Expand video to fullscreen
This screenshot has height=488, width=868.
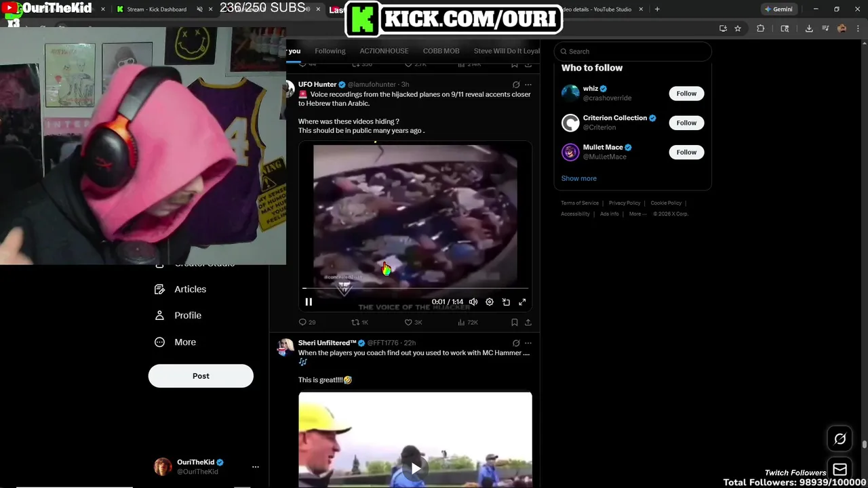(522, 302)
